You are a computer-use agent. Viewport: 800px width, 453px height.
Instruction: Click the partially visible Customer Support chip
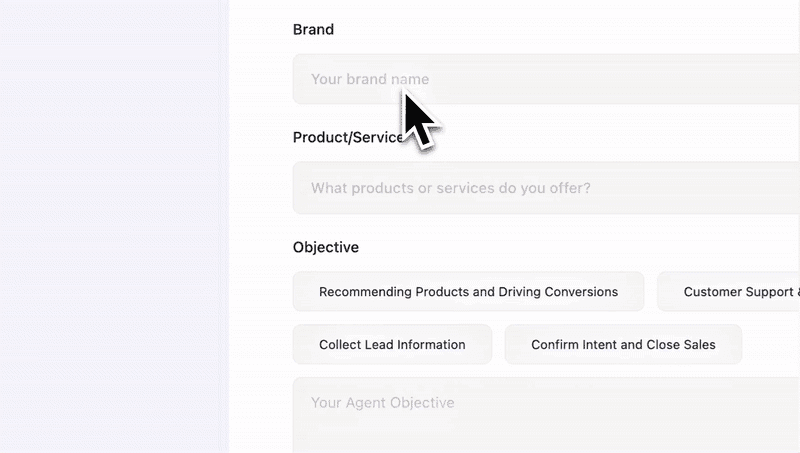tap(729, 292)
